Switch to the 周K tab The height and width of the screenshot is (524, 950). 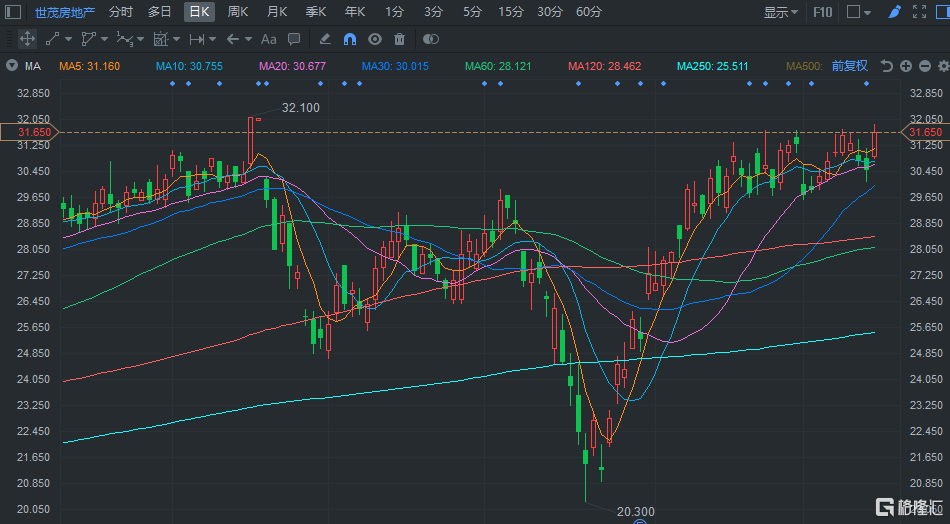[x=238, y=12]
